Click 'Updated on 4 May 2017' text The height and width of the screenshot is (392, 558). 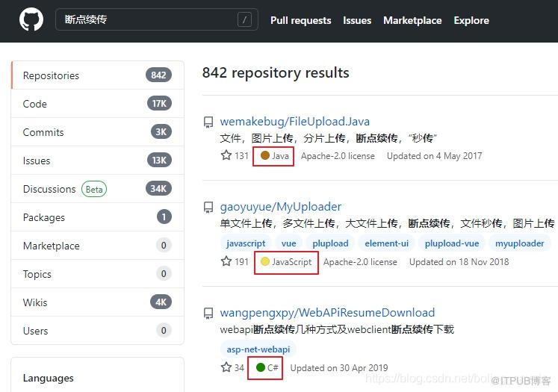click(x=434, y=156)
